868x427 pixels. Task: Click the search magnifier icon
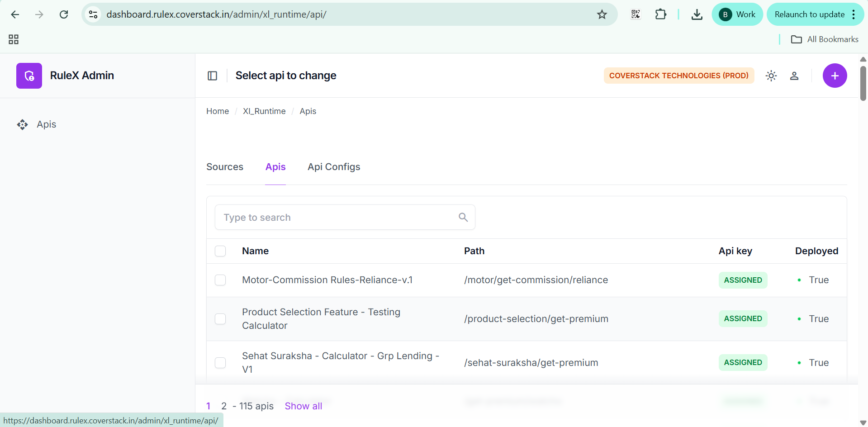tap(463, 217)
